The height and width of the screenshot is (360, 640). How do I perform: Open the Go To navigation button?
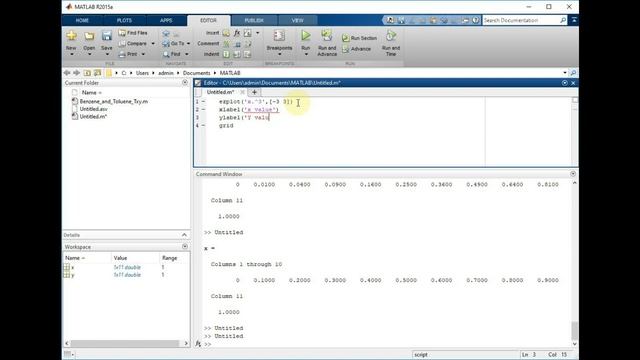pos(173,43)
